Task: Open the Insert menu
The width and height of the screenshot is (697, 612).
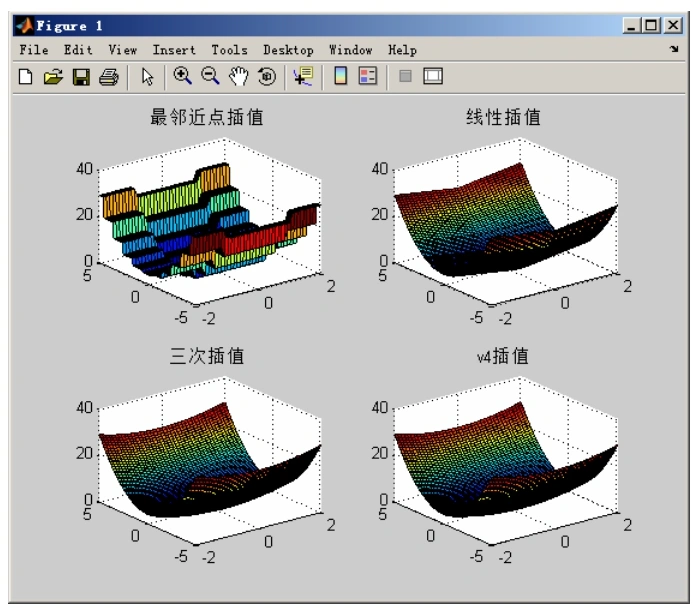Action: [x=174, y=50]
